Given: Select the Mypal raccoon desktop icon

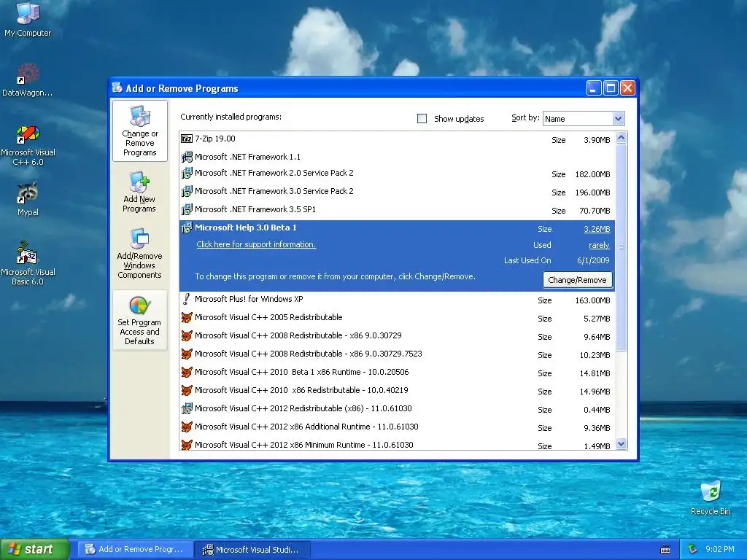Looking at the screenshot, I should [28, 199].
